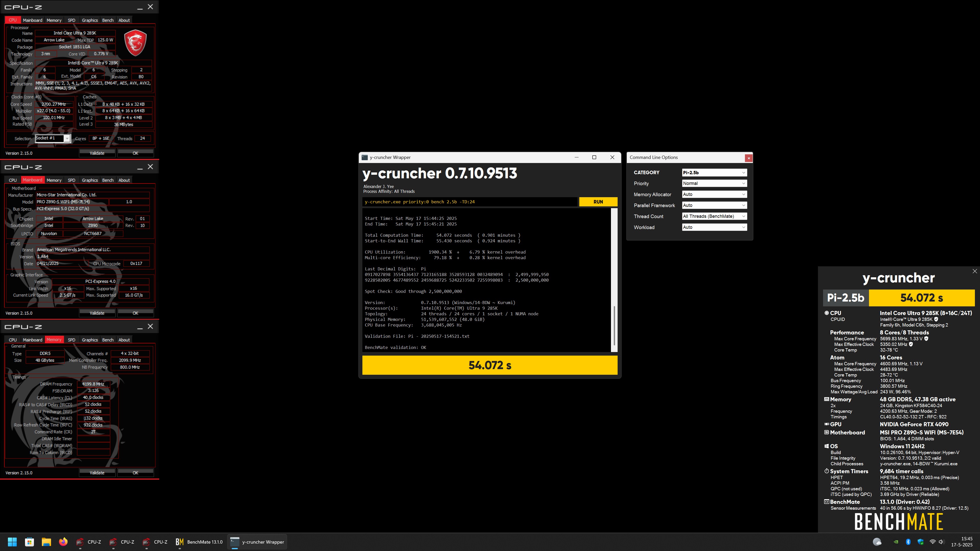Open Wi-Fi network settings from the tray
980x551 pixels.
point(933,542)
